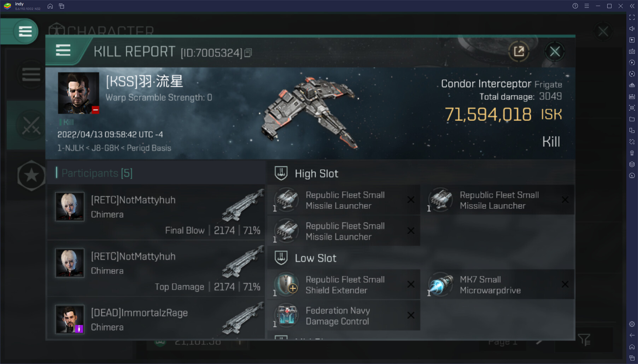
Task: Click the 1-NJLK system location link
Action: click(x=70, y=148)
